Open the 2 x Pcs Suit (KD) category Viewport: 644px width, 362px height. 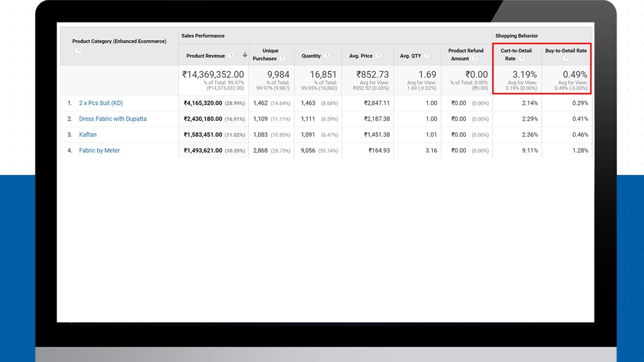coord(101,103)
